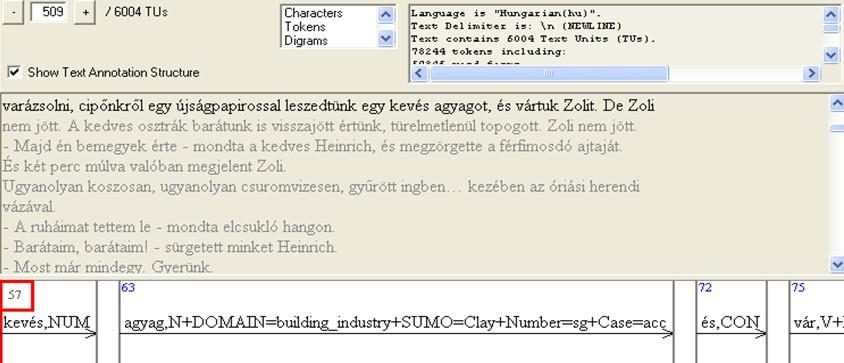Click up arrow of language info scrollbar
Screen dimensions: 844x363
click(x=831, y=14)
